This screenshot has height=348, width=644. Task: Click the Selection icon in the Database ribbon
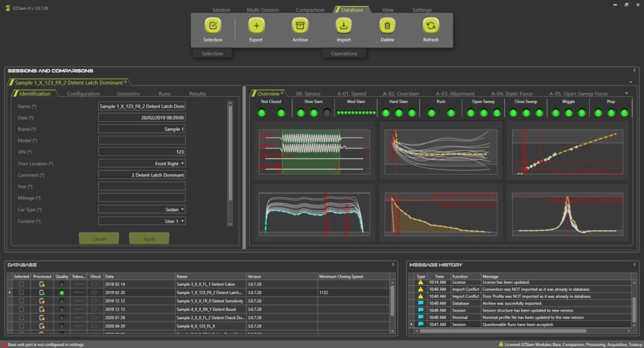pyautogui.click(x=213, y=26)
